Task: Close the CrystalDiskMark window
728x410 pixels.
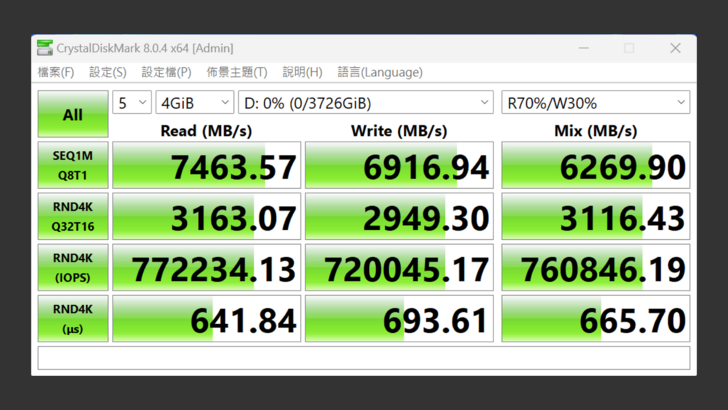Action: (675, 48)
